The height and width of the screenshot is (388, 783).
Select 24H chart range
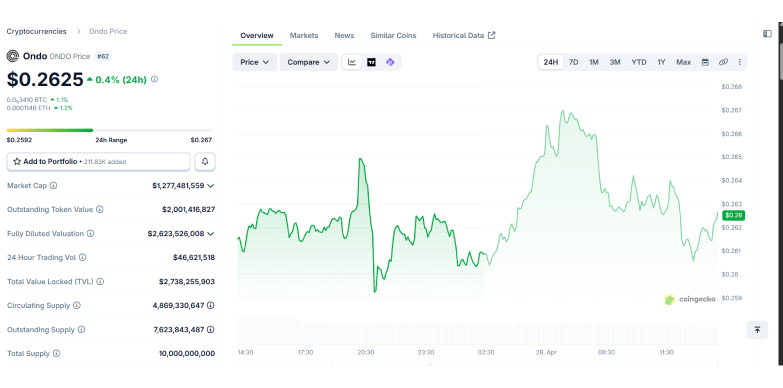click(x=551, y=62)
